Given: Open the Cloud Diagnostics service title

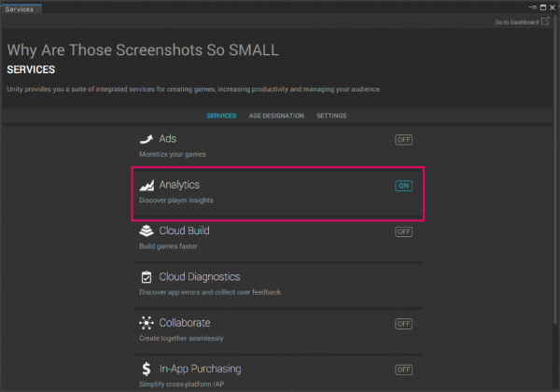Looking at the screenshot, I should coord(200,276).
